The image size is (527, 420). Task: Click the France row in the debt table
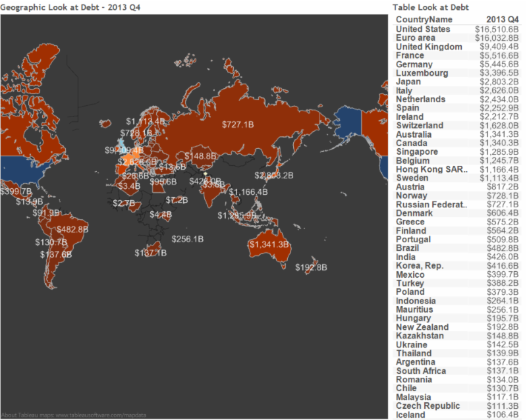tap(457, 55)
